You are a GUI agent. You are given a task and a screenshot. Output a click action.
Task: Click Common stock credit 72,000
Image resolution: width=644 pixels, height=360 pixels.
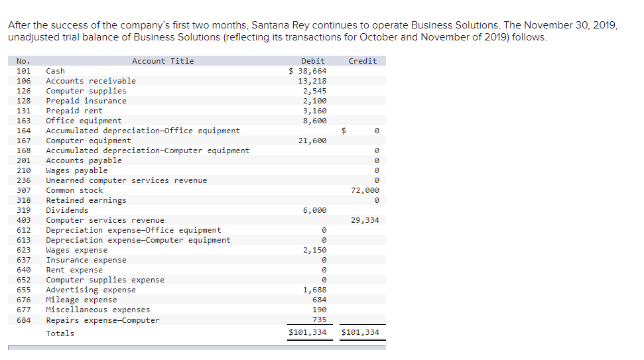coord(365,190)
